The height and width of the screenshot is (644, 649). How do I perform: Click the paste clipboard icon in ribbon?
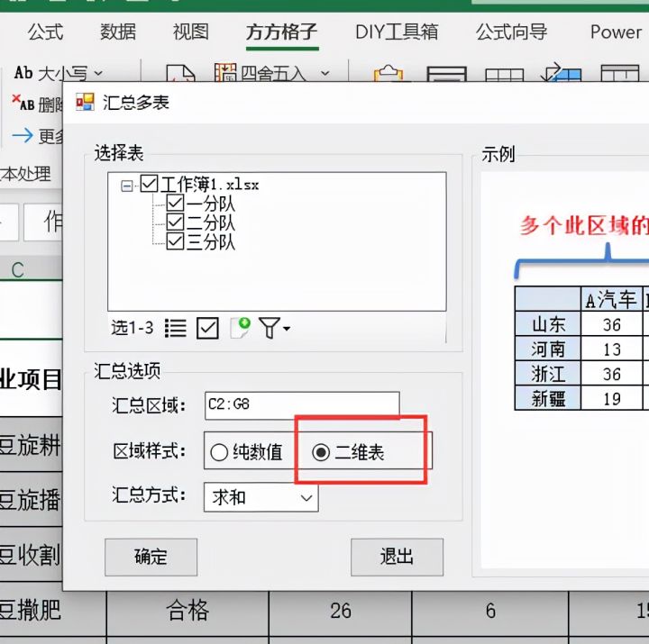click(x=388, y=73)
